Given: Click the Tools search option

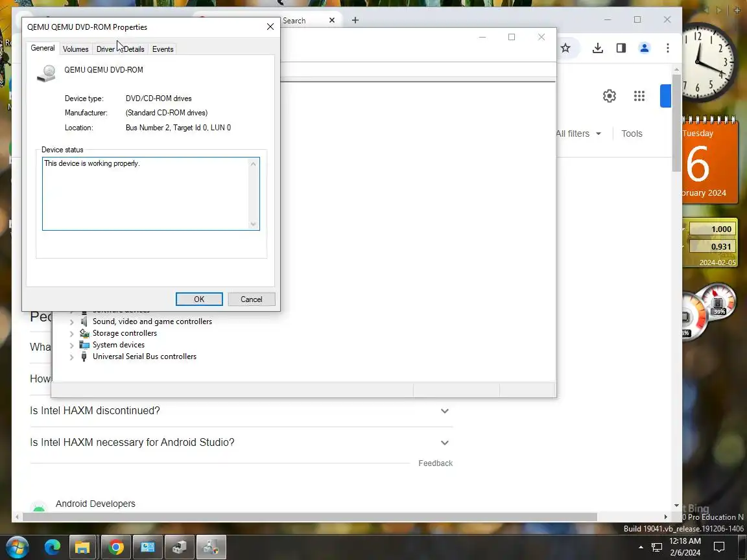Looking at the screenshot, I should point(632,134).
